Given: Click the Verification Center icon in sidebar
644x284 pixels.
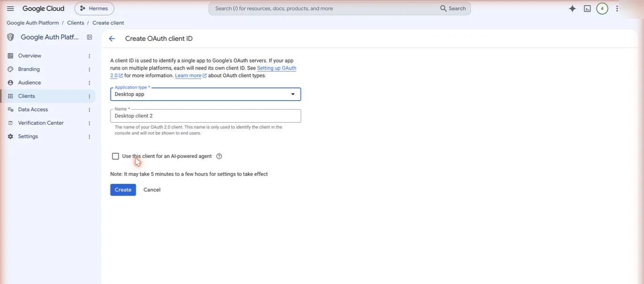Looking at the screenshot, I should point(10,123).
